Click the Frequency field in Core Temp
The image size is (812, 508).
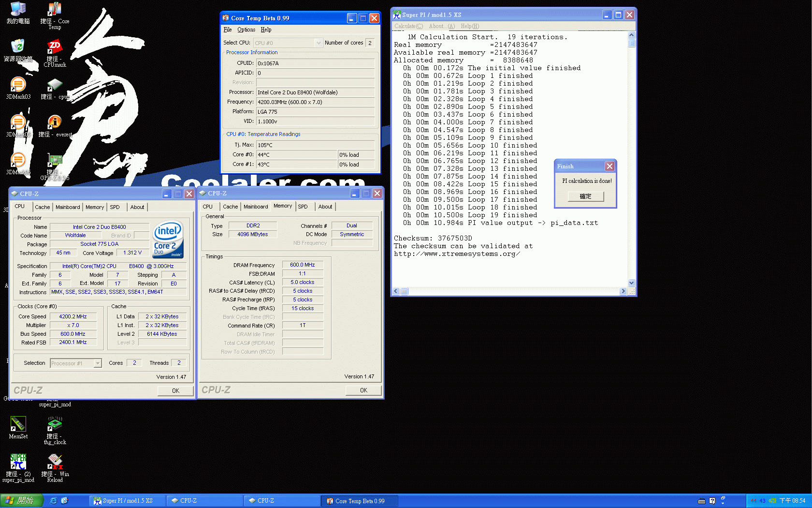(x=316, y=102)
